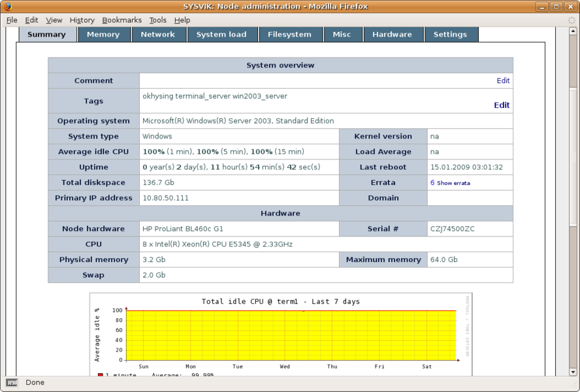580x392 pixels.
Task: Click the vertical scrollbar thumb
Action: pos(573,155)
